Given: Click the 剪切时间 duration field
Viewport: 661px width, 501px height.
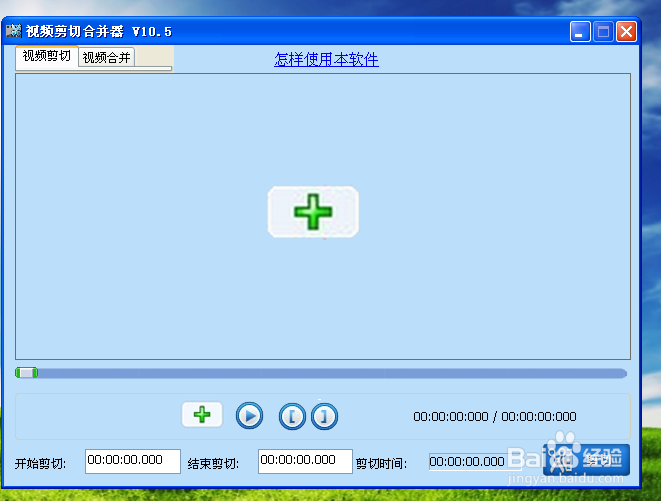Looking at the screenshot, I should point(475,462).
